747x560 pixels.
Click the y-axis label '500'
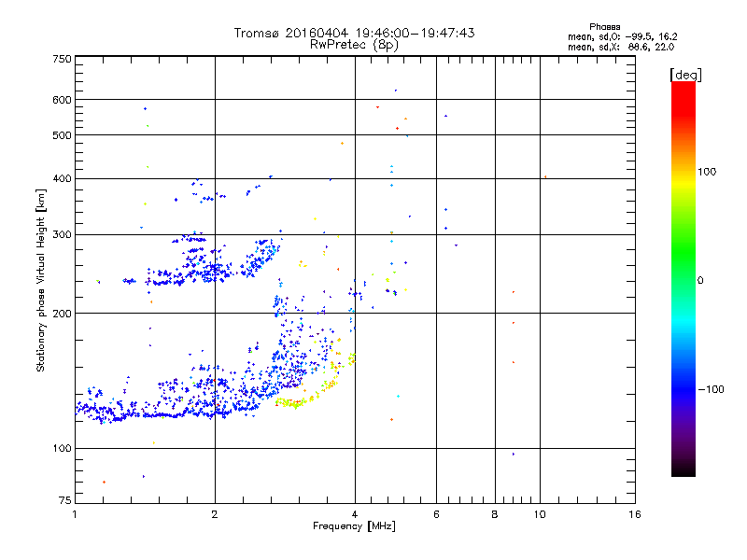coord(62,135)
